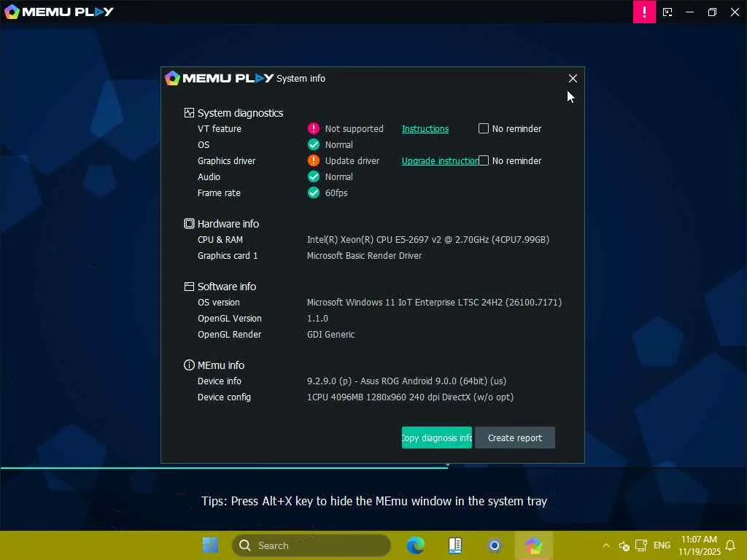747x560 pixels.
Task: Click the 60fps frame rate value
Action: tap(336, 192)
